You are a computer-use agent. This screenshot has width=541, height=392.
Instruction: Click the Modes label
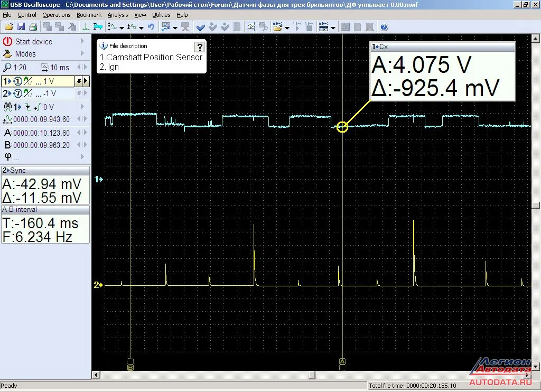point(25,54)
